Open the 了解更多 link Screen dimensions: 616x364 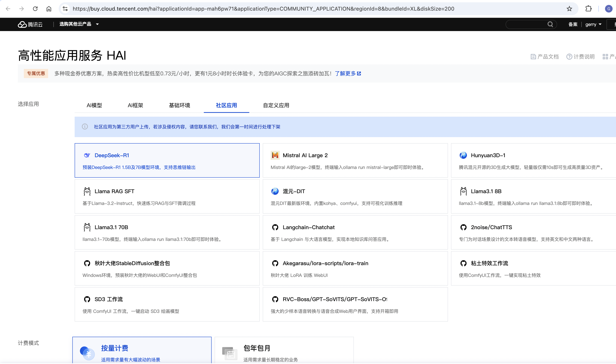[348, 74]
